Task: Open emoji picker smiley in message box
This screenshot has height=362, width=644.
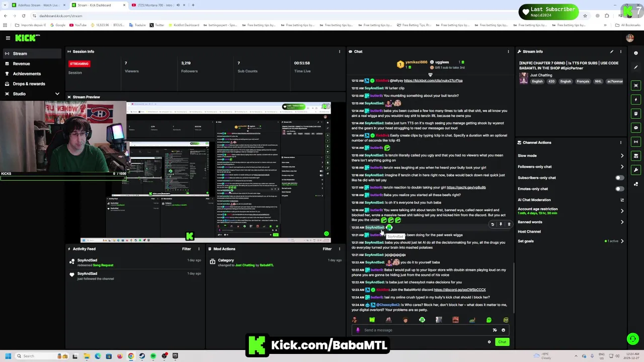Action: [x=503, y=330]
